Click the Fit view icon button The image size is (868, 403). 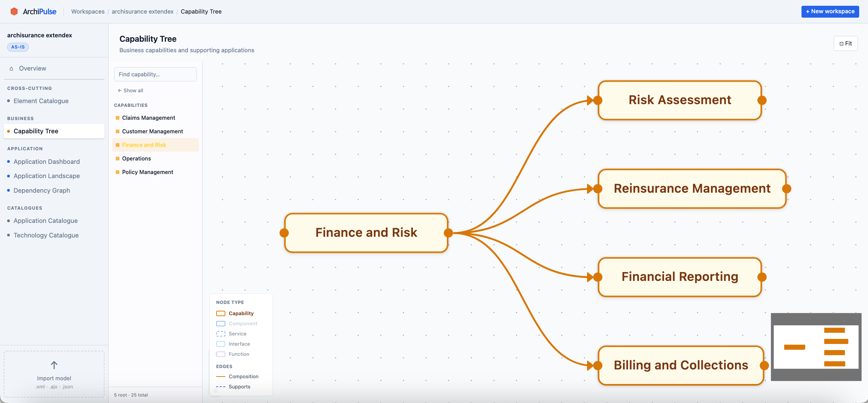point(845,43)
